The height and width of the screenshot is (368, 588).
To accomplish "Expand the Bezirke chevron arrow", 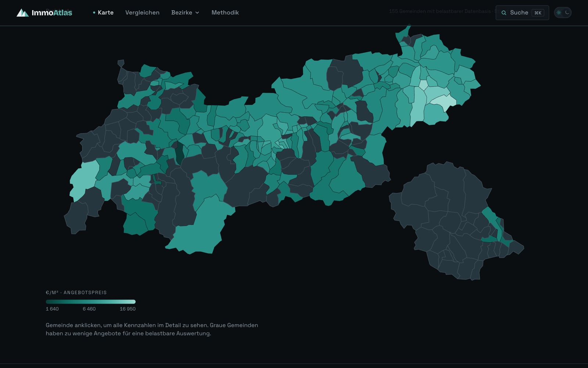I will point(197,13).
